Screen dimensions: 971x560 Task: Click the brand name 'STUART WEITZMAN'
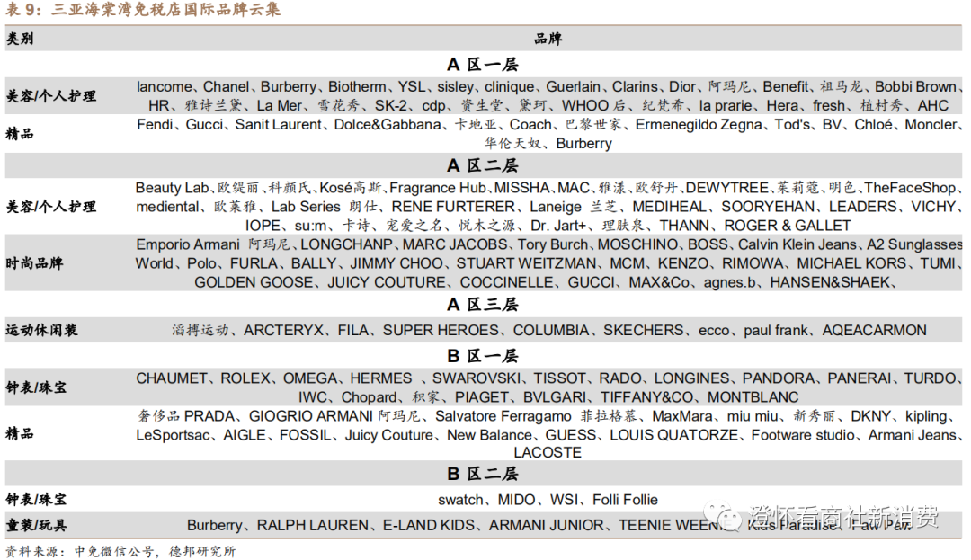(x=526, y=263)
